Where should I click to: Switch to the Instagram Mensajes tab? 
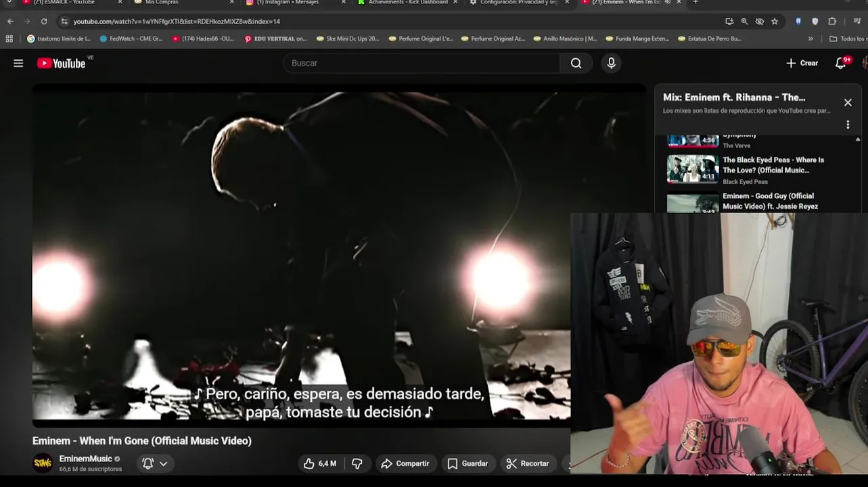tap(291, 3)
